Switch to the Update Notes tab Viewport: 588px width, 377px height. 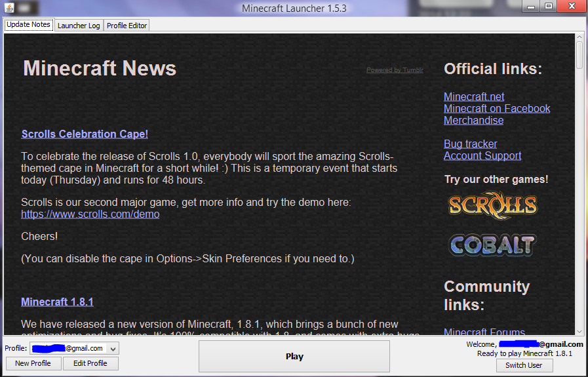click(28, 25)
